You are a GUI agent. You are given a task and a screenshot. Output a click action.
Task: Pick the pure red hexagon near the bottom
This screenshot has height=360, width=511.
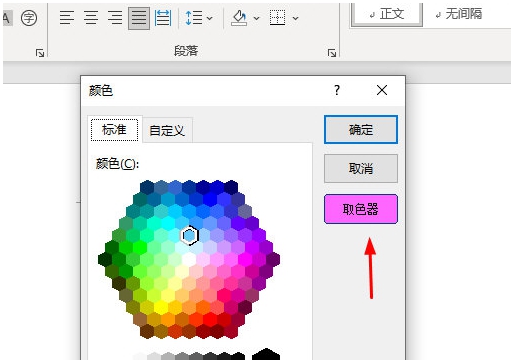[x=210, y=319]
